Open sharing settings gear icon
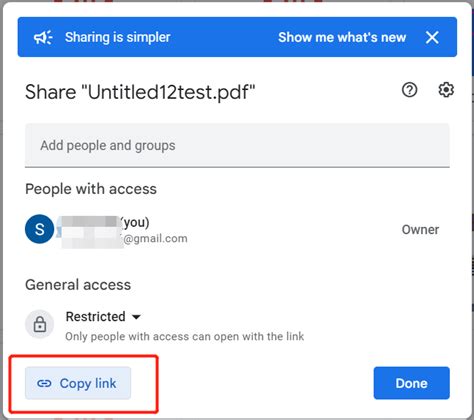Image resolution: width=474 pixels, height=420 pixels. pos(446,90)
